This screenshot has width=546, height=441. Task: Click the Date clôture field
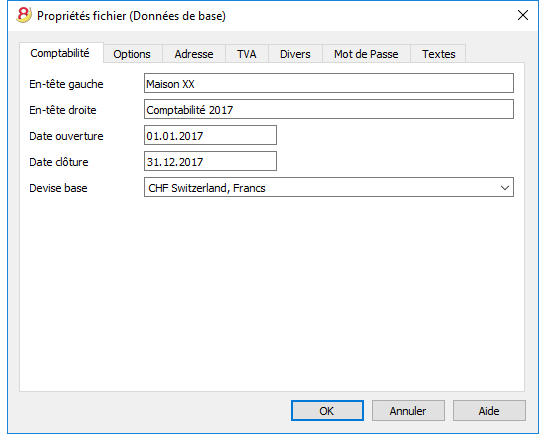click(210, 161)
